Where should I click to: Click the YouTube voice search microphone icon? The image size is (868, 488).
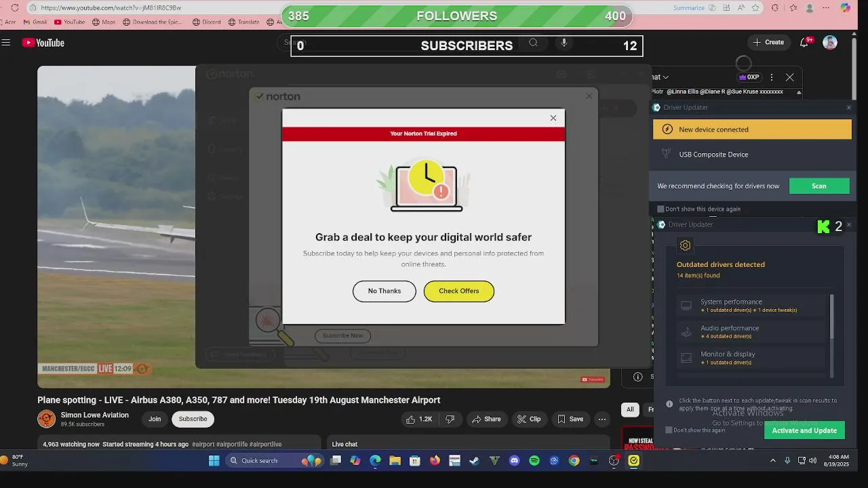click(564, 43)
